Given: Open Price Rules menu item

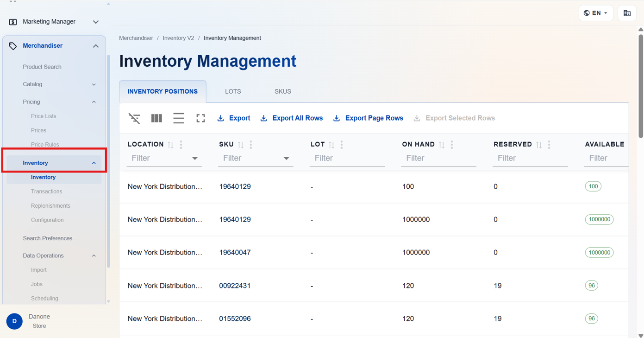Looking at the screenshot, I should [45, 145].
